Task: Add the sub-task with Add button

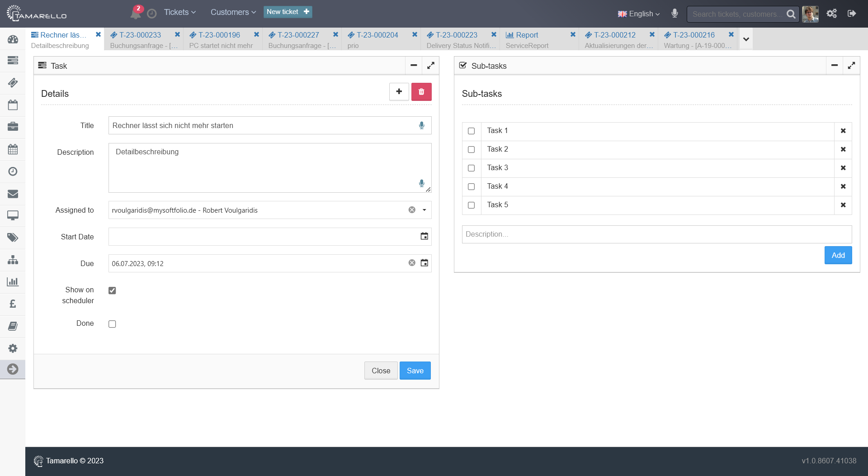Action: coord(838,255)
